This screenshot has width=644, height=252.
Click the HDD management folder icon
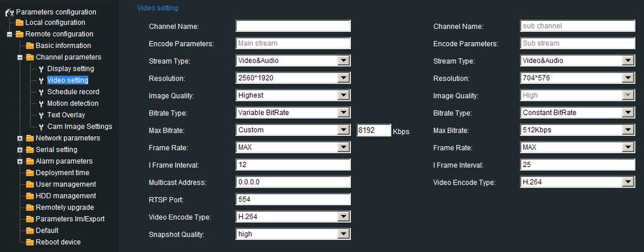(x=30, y=196)
